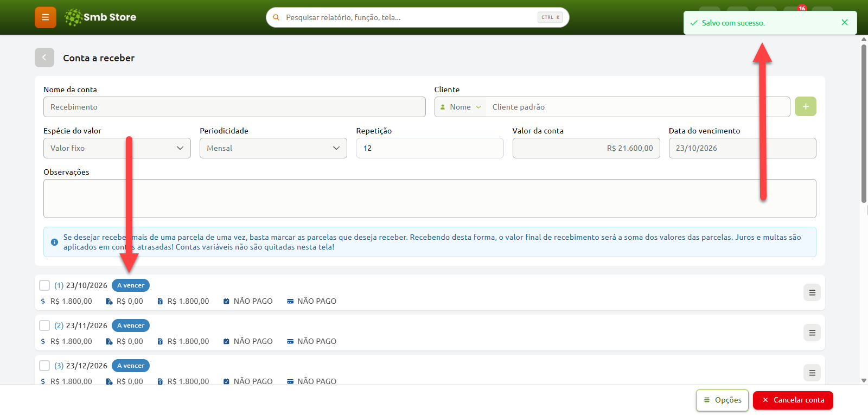
Task: Click the Salvo com sucesso message text
Action: [733, 23]
